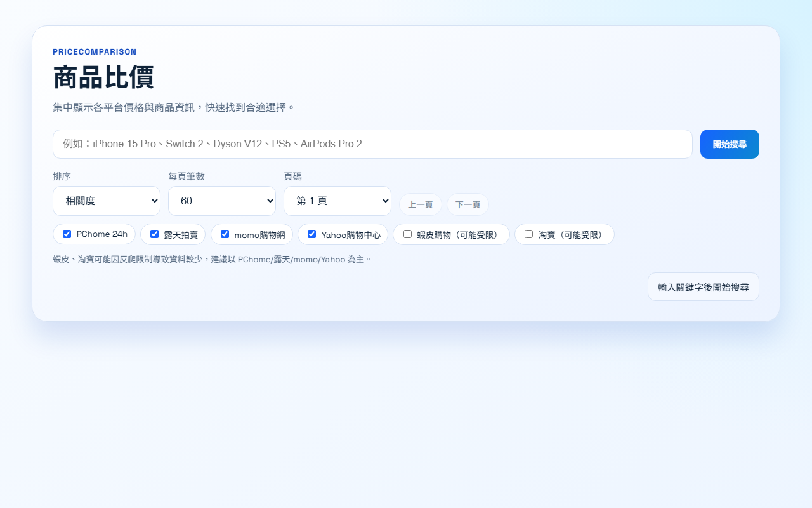Uncheck the momo購物網 checkbox
The height and width of the screenshot is (508, 812).
coord(225,234)
